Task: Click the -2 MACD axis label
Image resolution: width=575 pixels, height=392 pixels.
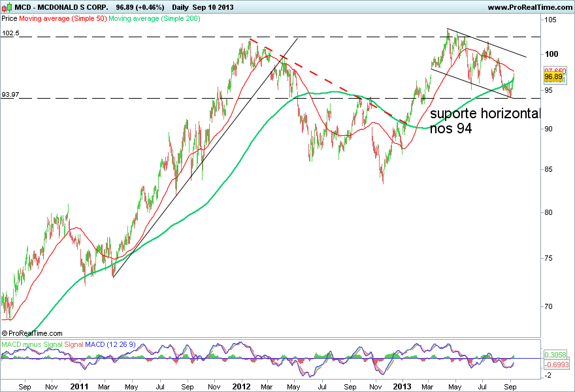Action: coord(547,376)
